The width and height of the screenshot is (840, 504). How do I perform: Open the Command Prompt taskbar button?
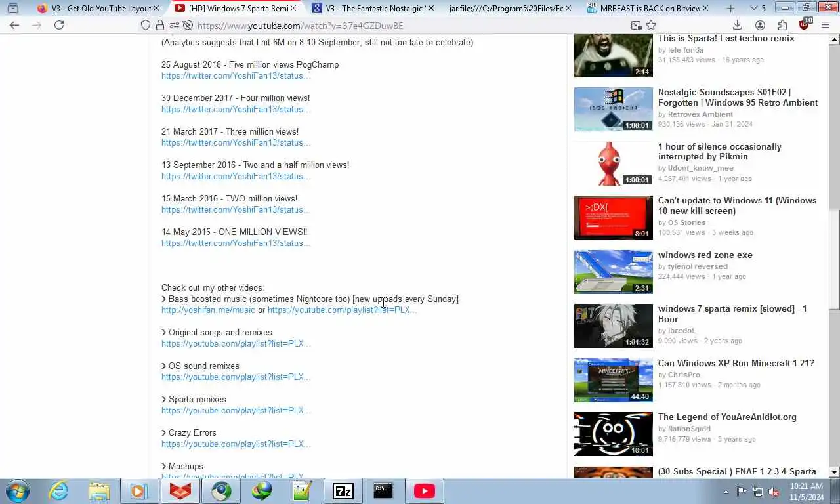(x=383, y=491)
